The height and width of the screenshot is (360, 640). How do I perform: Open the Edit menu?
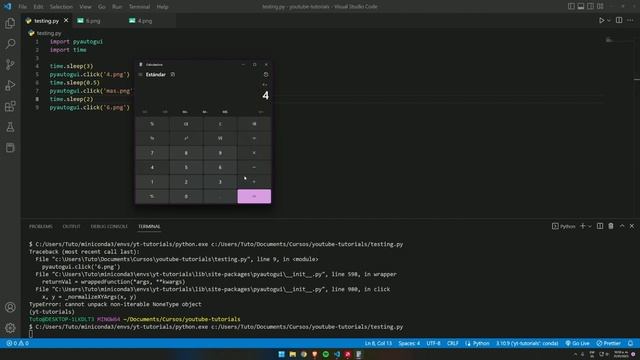(x=38, y=7)
